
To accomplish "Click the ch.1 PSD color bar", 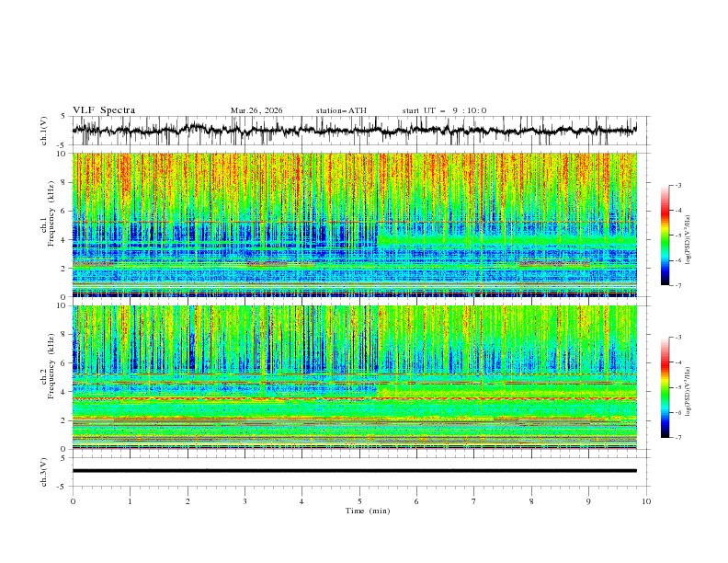I will click(665, 236).
